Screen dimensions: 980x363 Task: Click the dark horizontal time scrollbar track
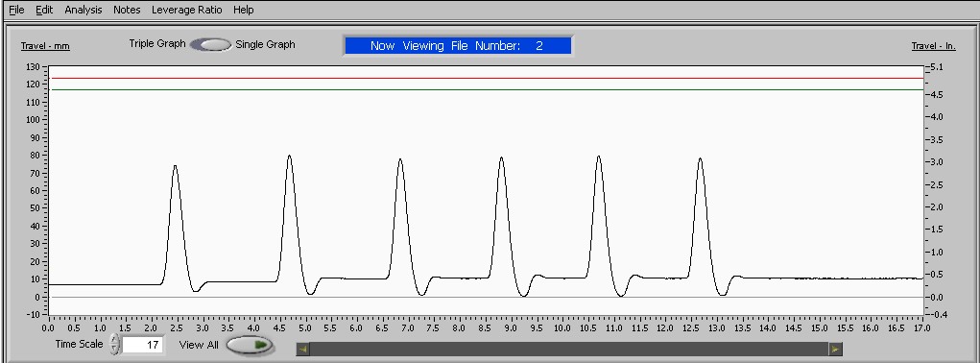[569, 350]
